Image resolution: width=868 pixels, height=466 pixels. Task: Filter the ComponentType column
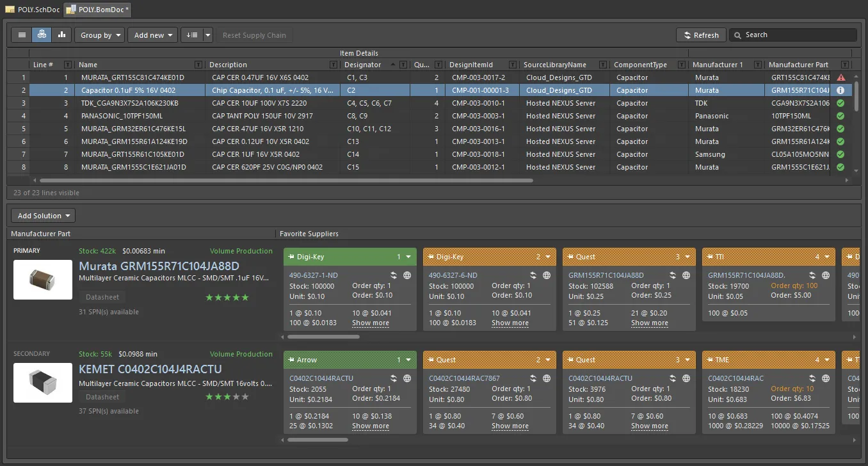point(682,65)
